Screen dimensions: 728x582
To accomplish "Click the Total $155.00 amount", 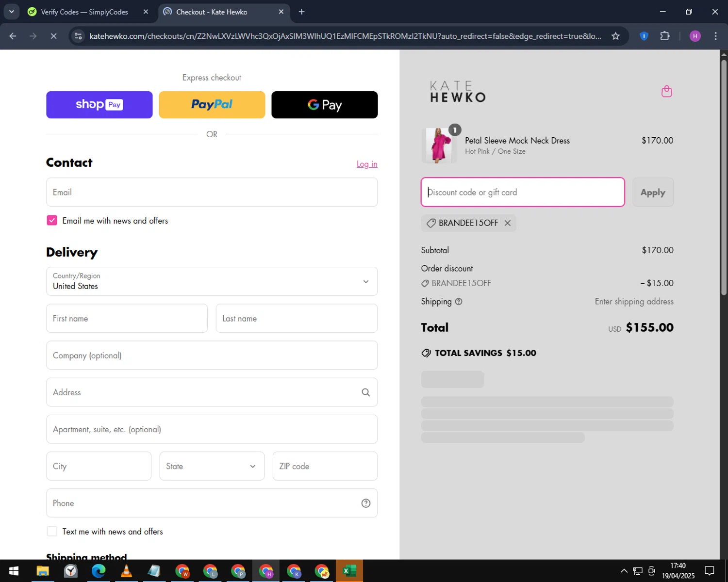I will 649,328.
